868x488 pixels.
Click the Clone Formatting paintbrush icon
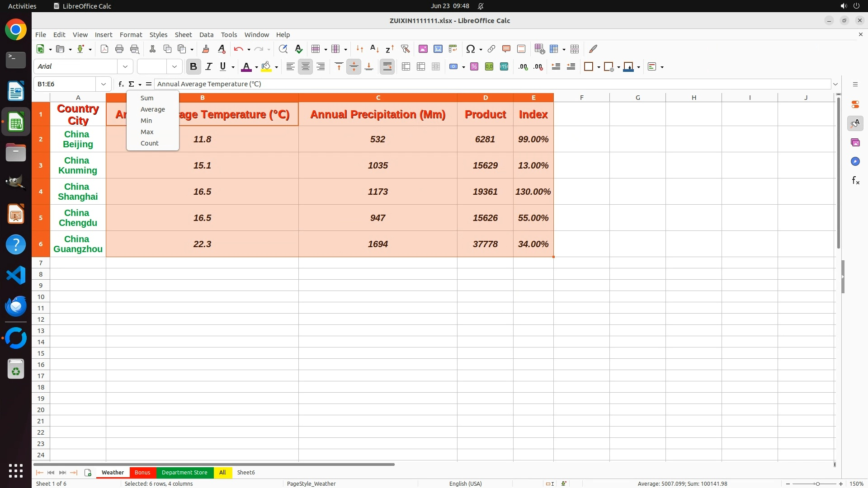(x=206, y=49)
